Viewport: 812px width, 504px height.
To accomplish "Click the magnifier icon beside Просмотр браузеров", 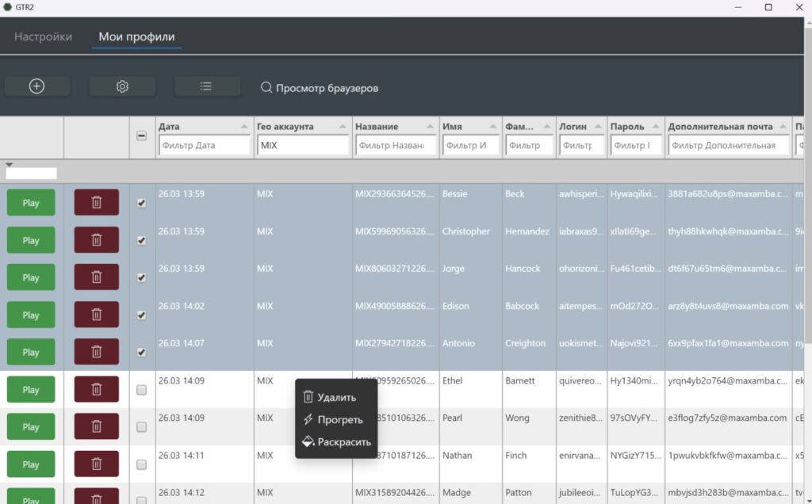I will click(x=266, y=87).
